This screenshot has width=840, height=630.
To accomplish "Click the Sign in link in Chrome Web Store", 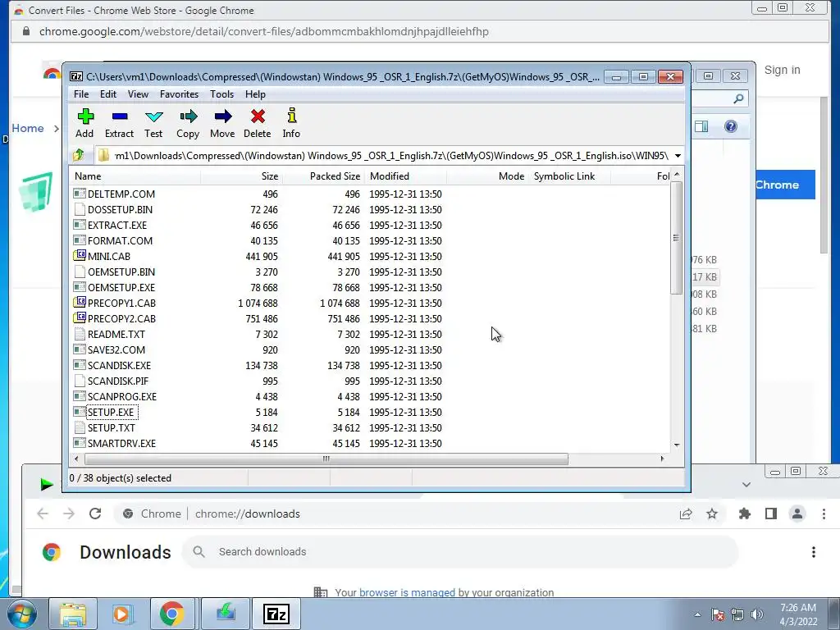I will coord(782,70).
